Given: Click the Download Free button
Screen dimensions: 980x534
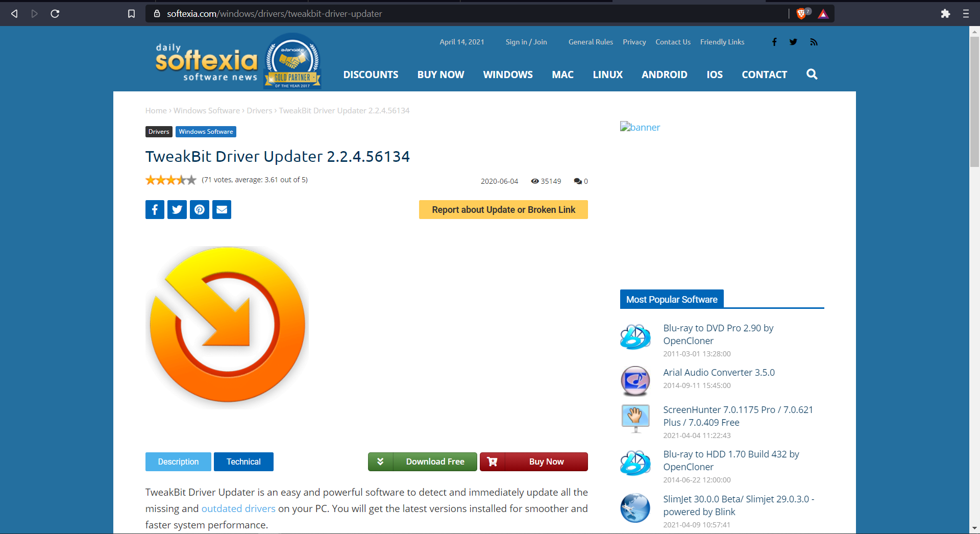Looking at the screenshot, I should click(422, 462).
